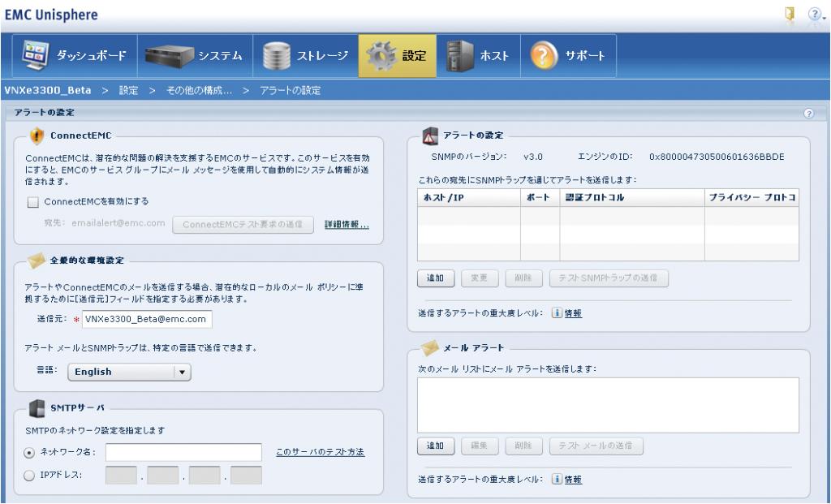The height and width of the screenshot is (504, 831).
Task: Select the IPアドレス radio button
Action: pyautogui.click(x=30, y=476)
